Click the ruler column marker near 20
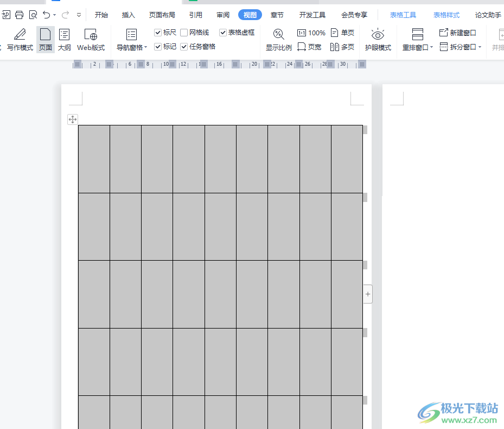Image resolution: width=504 pixels, height=429 pixels. pos(267,65)
